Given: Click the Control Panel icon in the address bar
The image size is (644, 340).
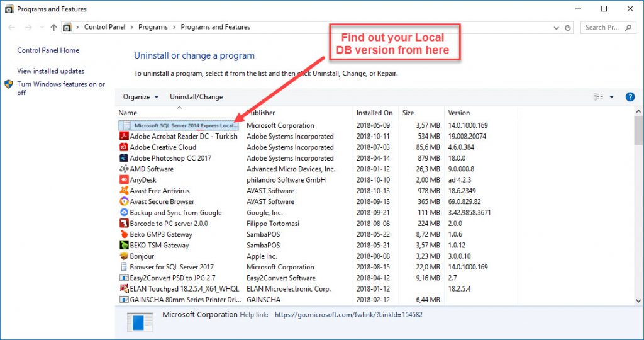Looking at the screenshot, I should pyautogui.click(x=67, y=28).
